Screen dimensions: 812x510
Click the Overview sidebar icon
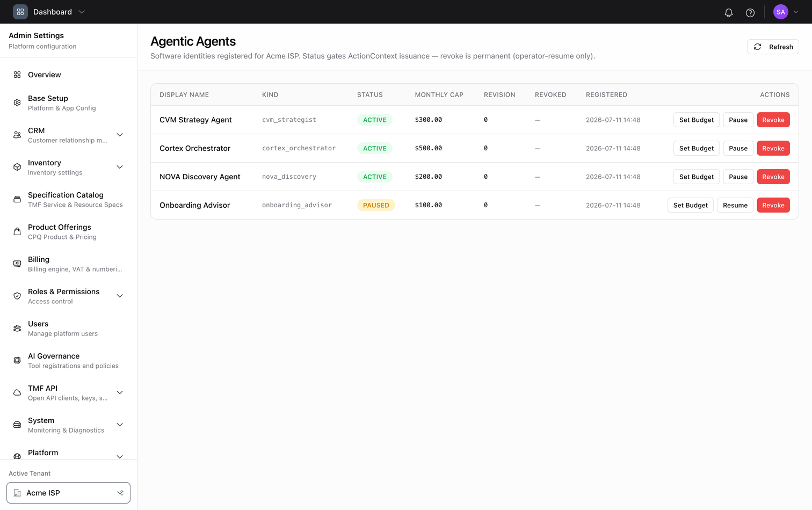(x=17, y=75)
